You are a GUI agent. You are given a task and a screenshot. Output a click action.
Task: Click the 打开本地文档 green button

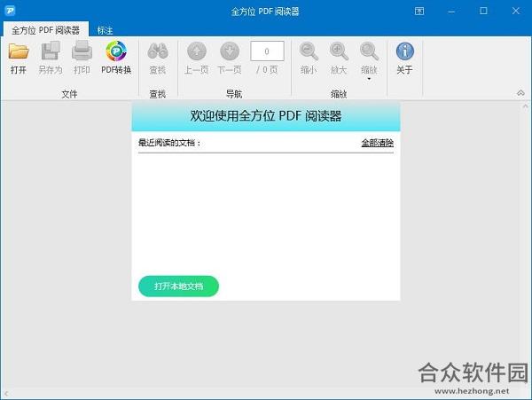(178, 286)
